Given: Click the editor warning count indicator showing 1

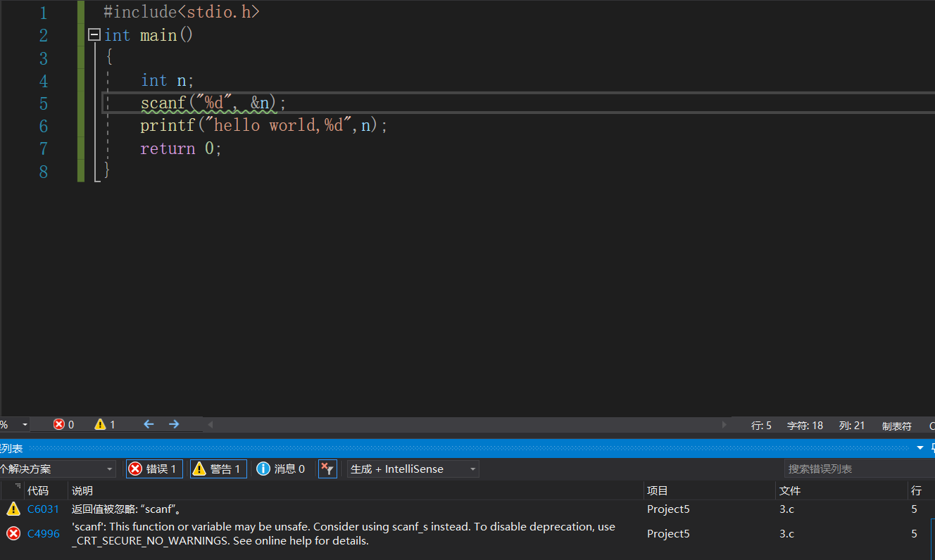Looking at the screenshot, I should coord(105,424).
